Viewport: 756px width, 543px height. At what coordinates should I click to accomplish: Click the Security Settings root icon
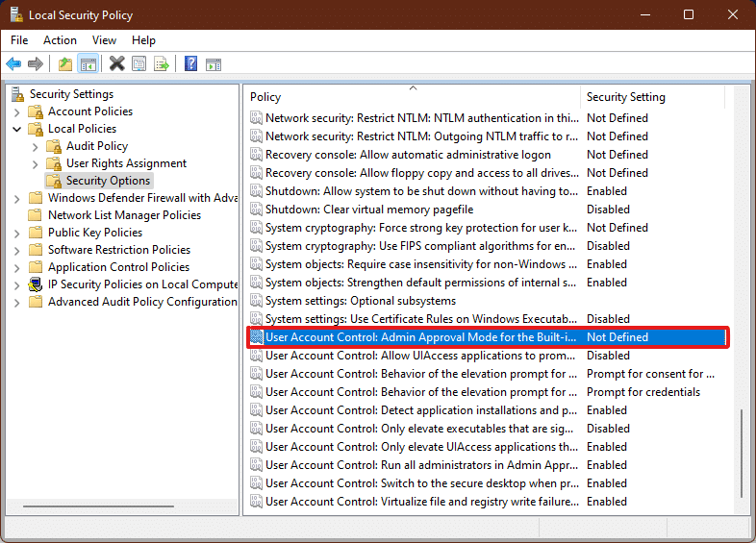click(18, 94)
